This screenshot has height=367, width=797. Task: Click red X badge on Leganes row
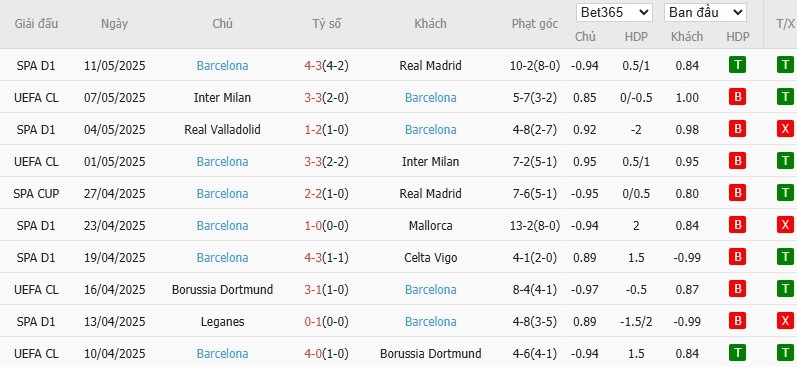(x=785, y=321)
